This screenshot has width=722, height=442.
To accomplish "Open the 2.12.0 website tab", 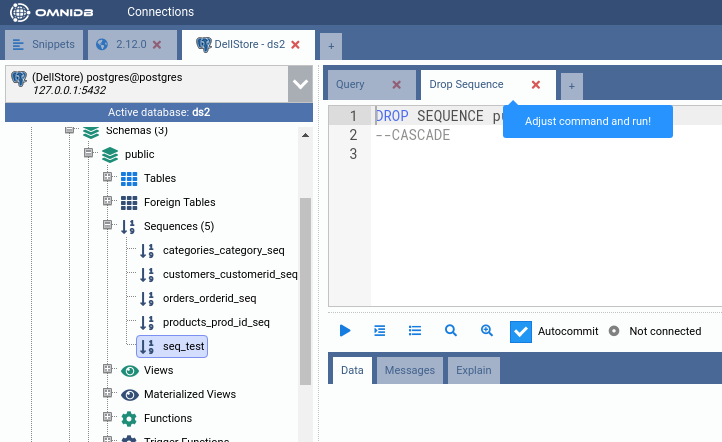I will [x=131, y=45].
